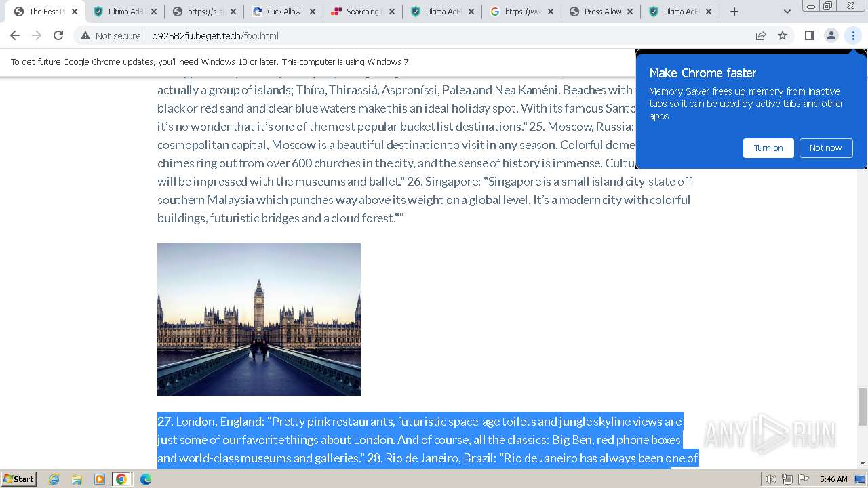Close the Press Allow tab
868x488 pixels.
630,12
